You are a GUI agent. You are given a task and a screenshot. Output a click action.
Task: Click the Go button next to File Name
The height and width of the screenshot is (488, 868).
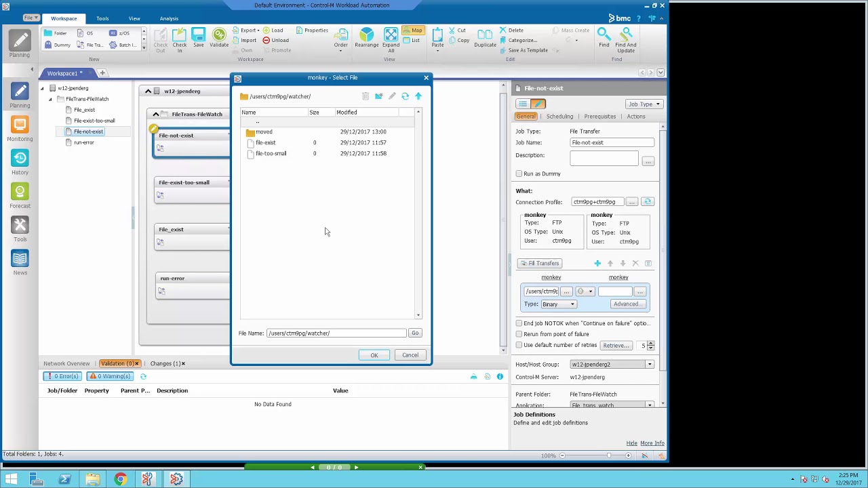coord(415,333)
